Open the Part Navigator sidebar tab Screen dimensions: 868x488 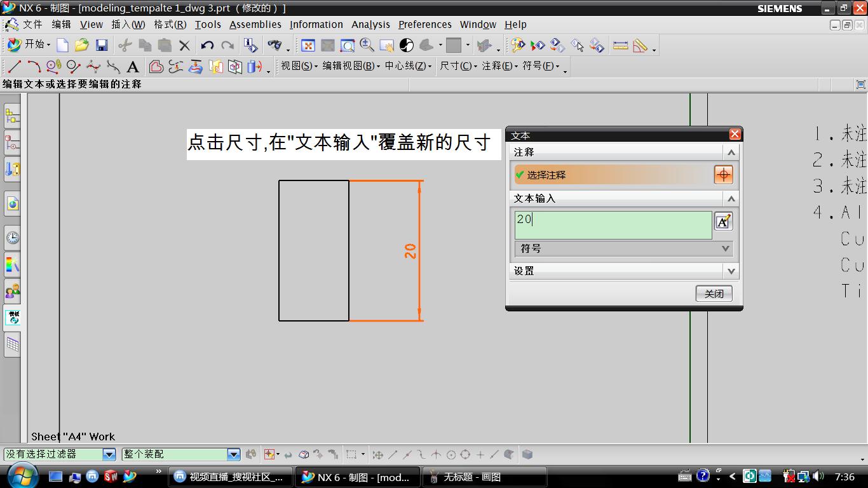point(12,143)
